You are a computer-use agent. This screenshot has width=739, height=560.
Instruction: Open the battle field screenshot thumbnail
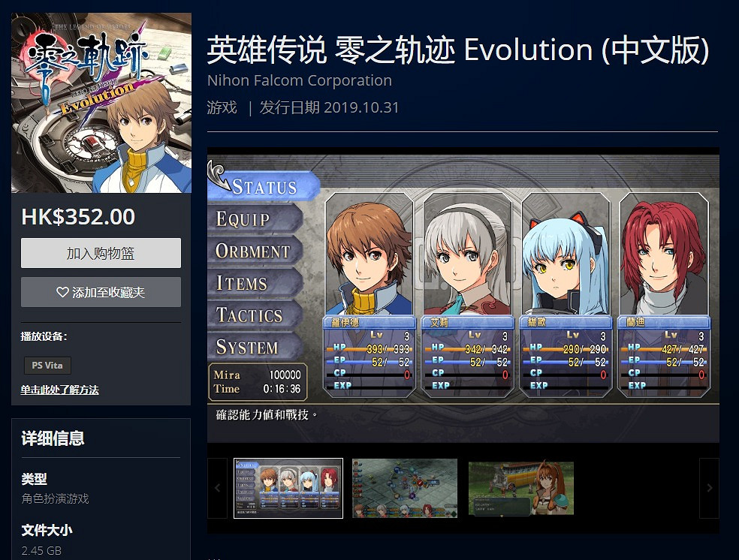405,488
